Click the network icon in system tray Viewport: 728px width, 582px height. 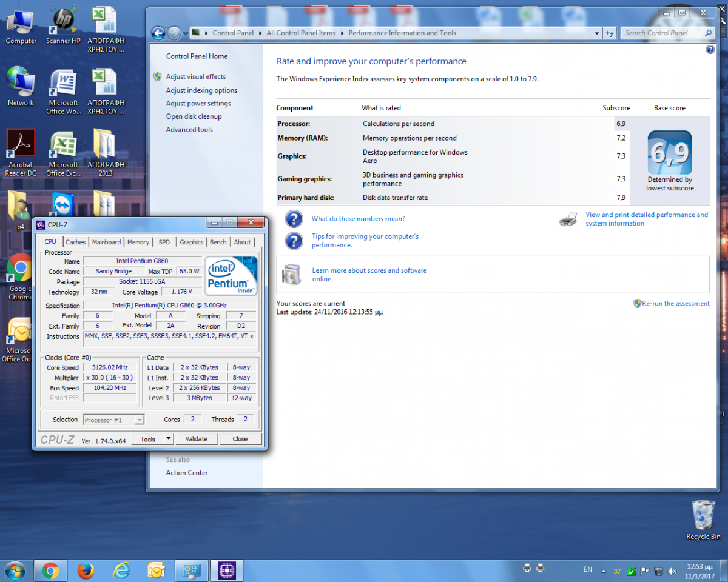click(659, 571)
